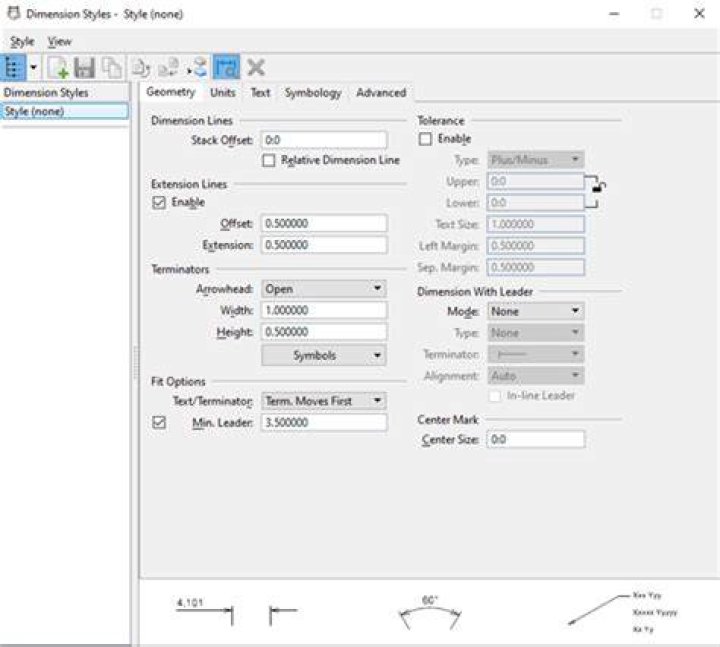Click the tolerance Sep. Margin field
Viewport: 720px width, 647px height.
coord(536,267)
